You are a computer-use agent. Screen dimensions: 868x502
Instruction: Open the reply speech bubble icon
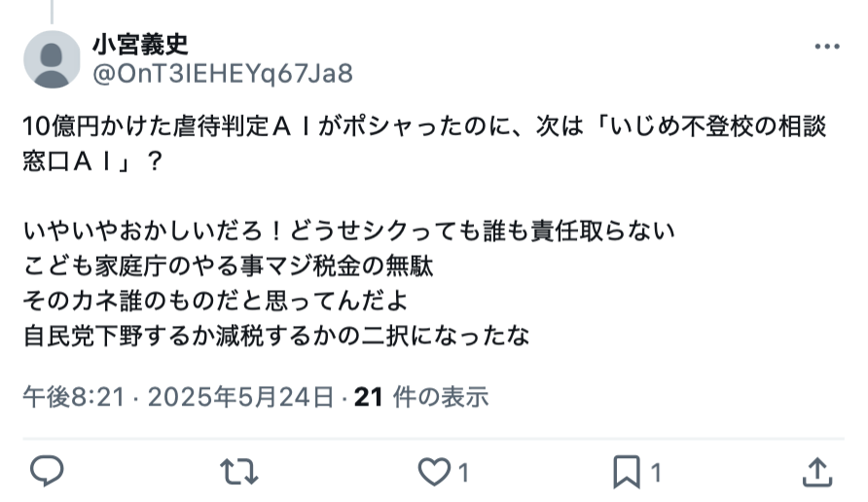(47, 472)
